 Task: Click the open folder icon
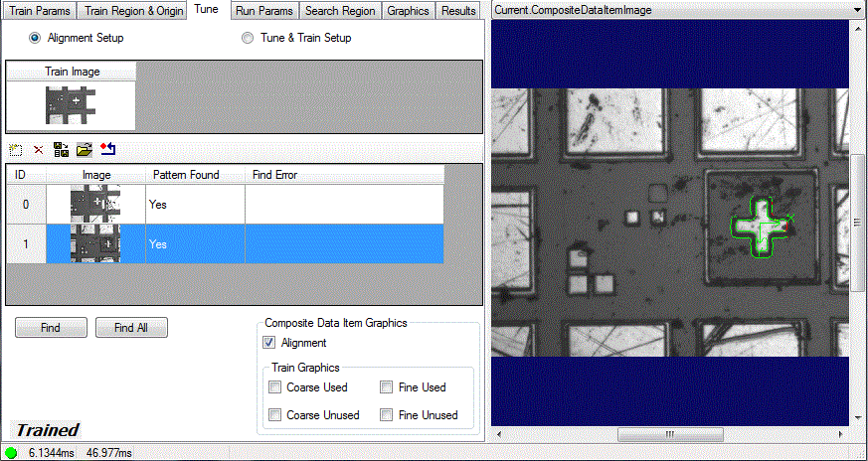click(x=85, y=149)
